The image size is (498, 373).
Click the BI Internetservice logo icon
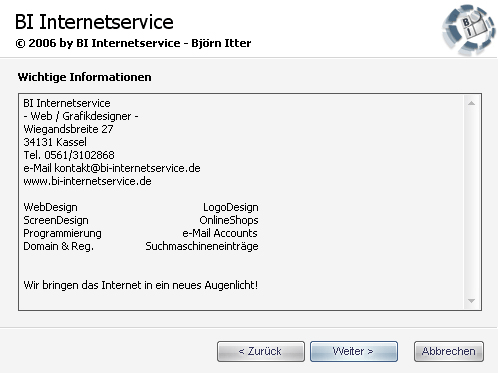[x=468, y=29]
